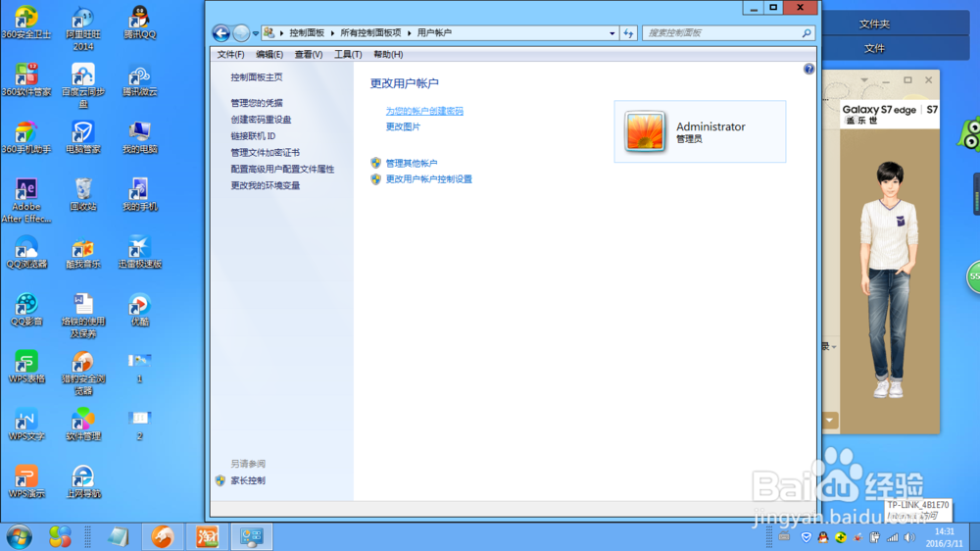Image resolution: width=980 pixels, height=551 pixels.
Task: Open the 工具(T) menu
Action: pos(348,54)
